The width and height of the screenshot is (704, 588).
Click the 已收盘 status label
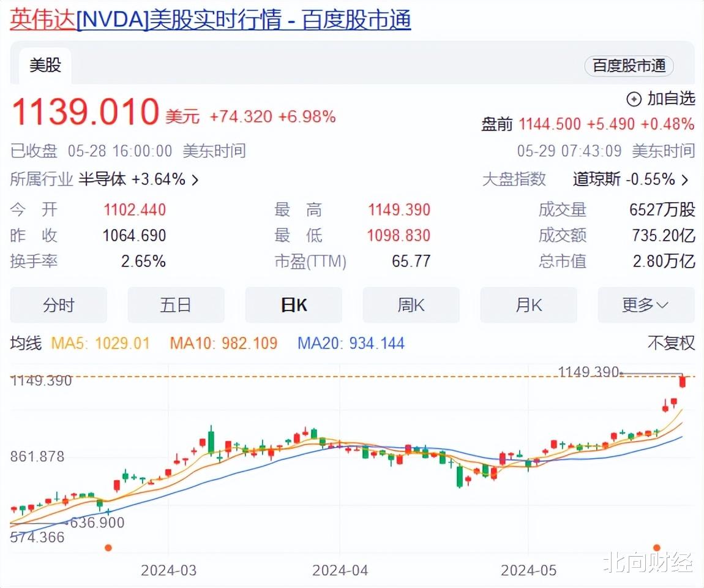[x=34, y=151]
